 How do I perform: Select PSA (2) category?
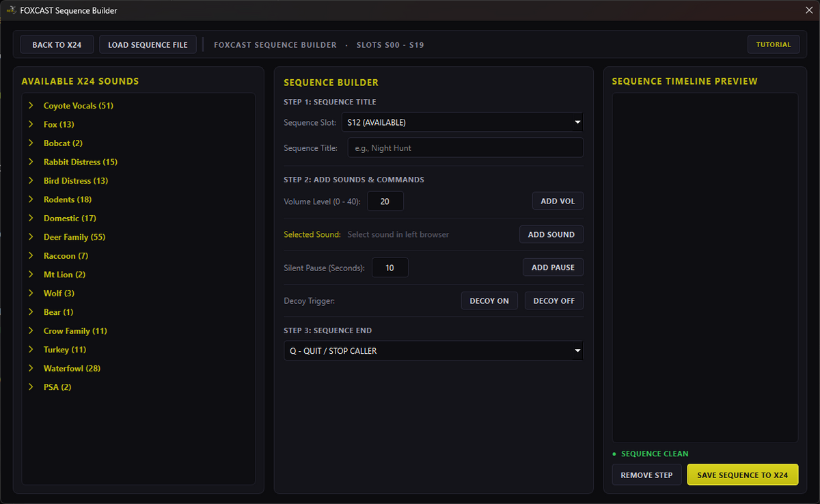click(57, 387)
